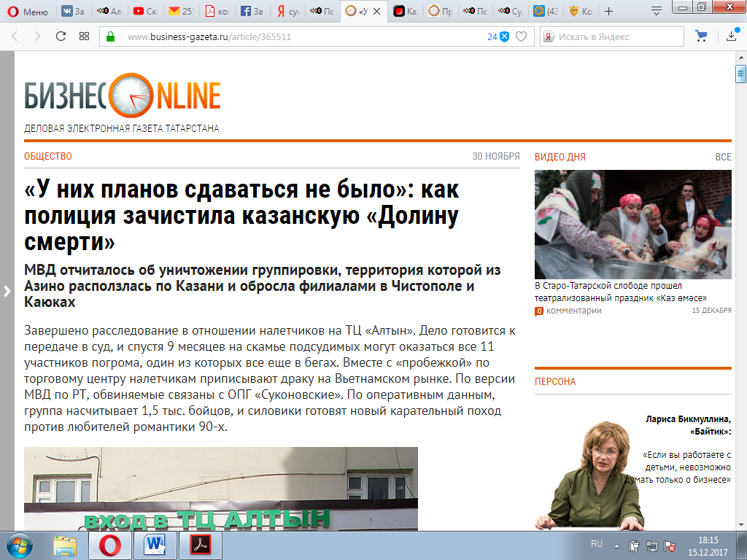Viewport: 747px width, 560px height.
Task: Click the Видео дня video thumbnail
Action: (x=632, y=224)
